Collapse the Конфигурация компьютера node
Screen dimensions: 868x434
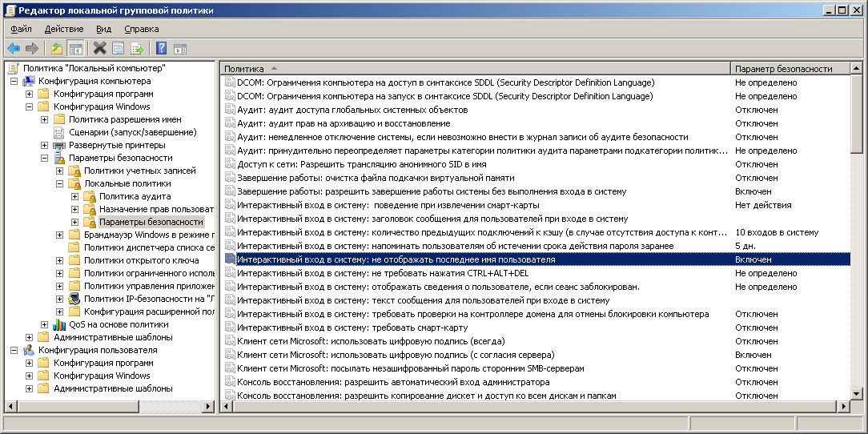tap(14, 82)
